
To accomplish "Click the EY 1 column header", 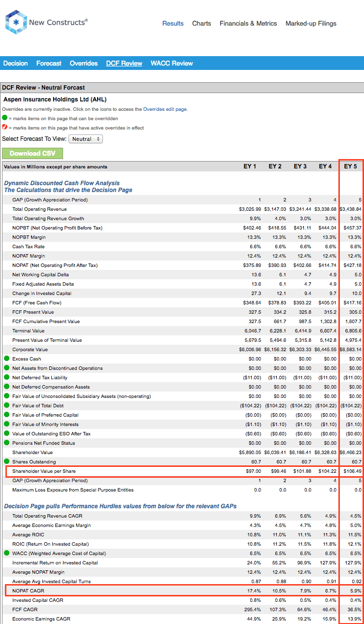I will pyautogui.click(x=250, y=166).
